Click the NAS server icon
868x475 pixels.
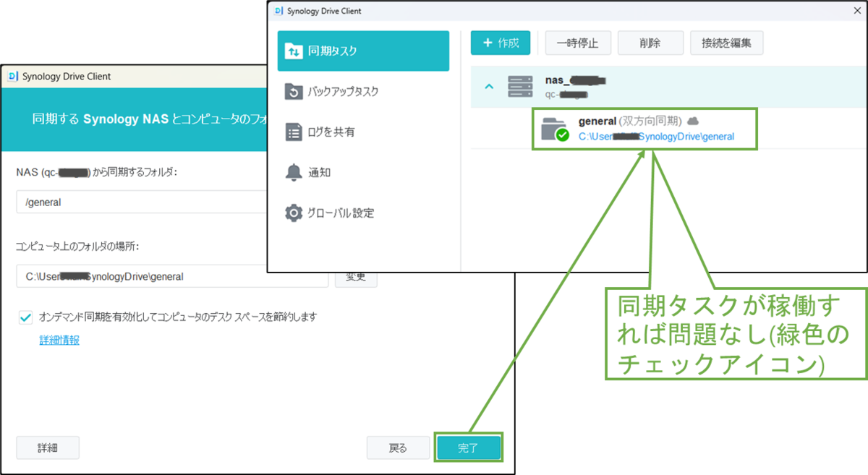tap(519, 87)
